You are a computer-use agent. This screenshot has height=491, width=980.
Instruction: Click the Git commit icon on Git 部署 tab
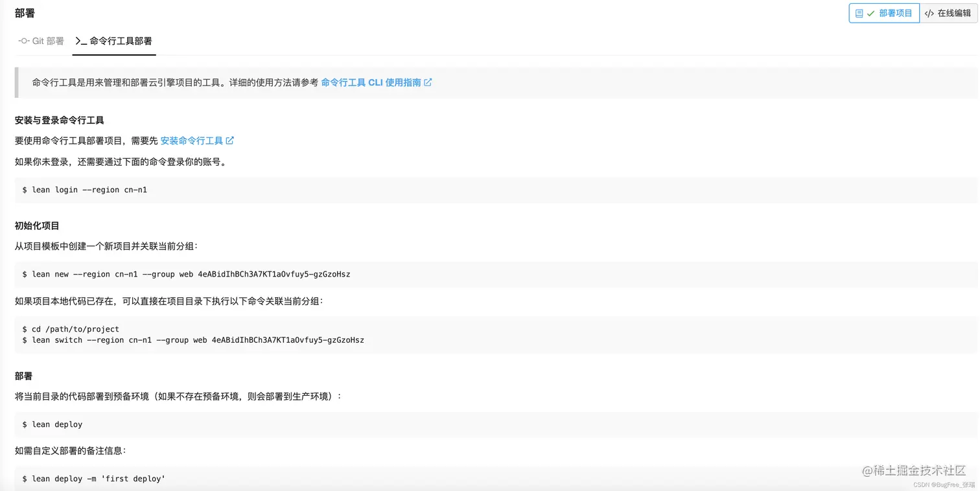click(x=24, y=41)
